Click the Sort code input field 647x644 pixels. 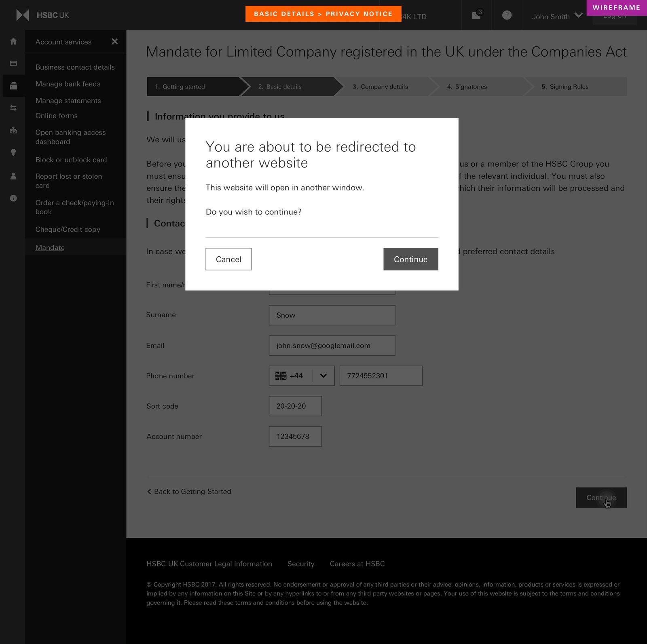[x=295, y=406]
